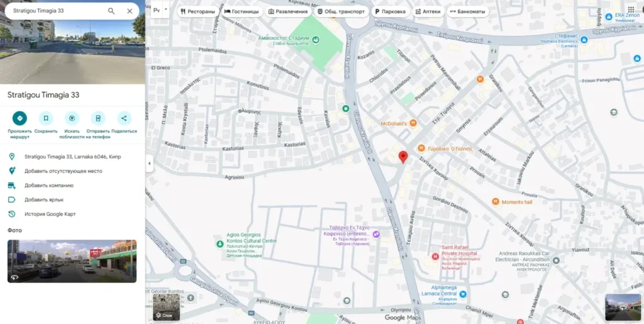Show Банкоматы on the map
The height and width of the screenshot is (324, 644).
[x=467, y=11]
